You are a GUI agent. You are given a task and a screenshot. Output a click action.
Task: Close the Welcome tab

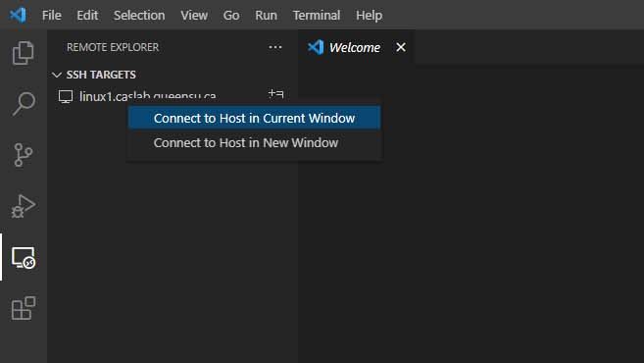(401, 47)
